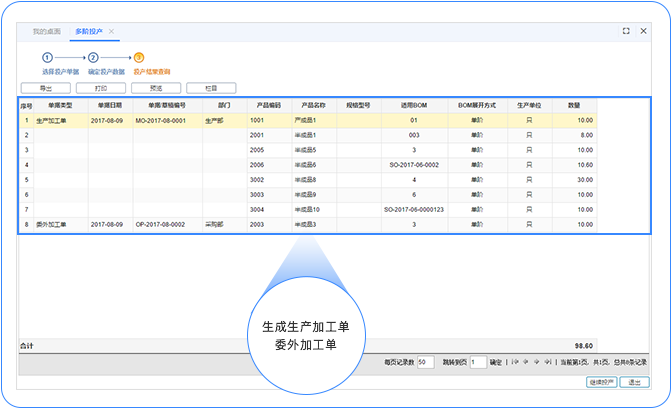Click step 2 circle 确定投产数据
Viewport: 672px width, 409px height.
point(93,58)
